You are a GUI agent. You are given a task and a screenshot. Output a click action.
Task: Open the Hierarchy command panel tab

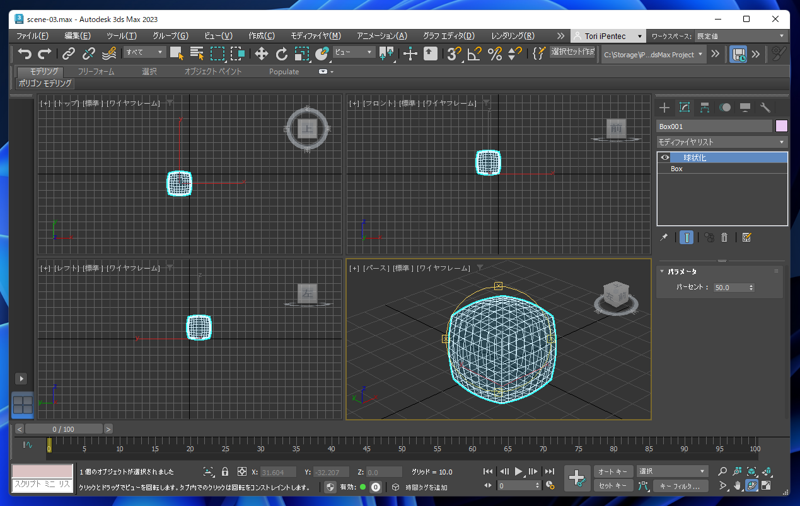[x=705, y=108]
